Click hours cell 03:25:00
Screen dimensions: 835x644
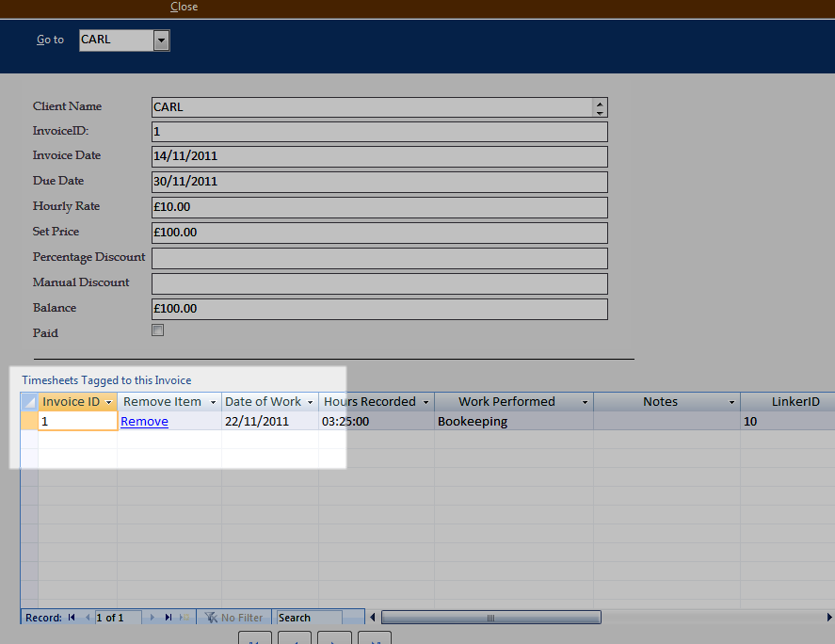click(377, 422)
